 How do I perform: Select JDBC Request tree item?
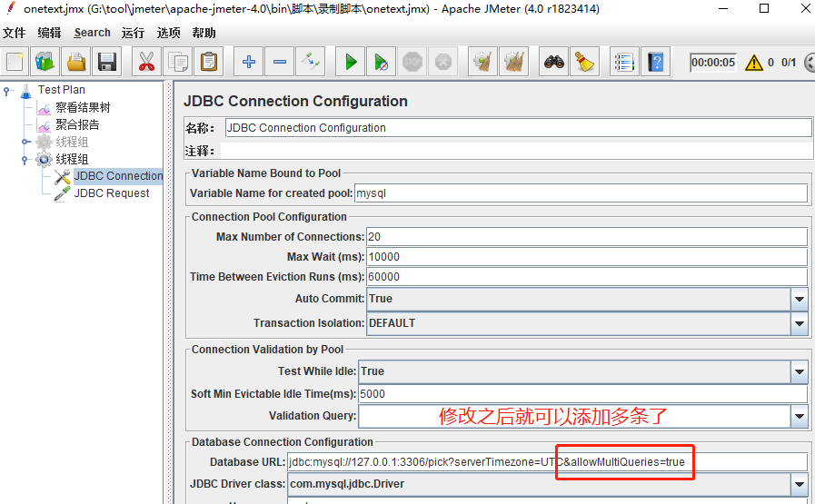click(112, 193)
